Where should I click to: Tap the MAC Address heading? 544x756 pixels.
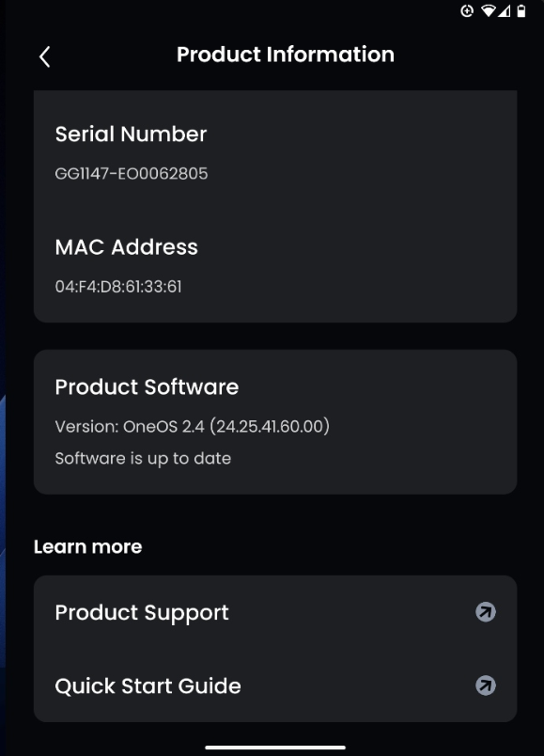click(126, 247)
